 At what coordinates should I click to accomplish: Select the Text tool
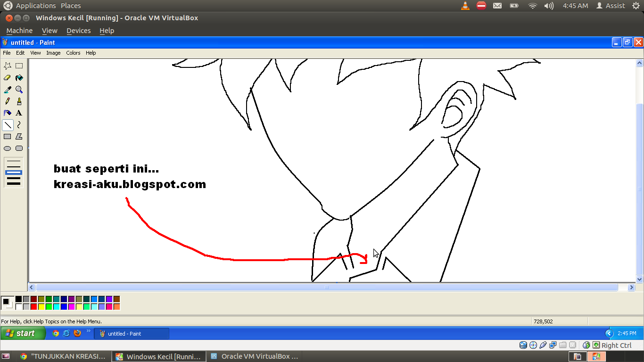(19, 113)
